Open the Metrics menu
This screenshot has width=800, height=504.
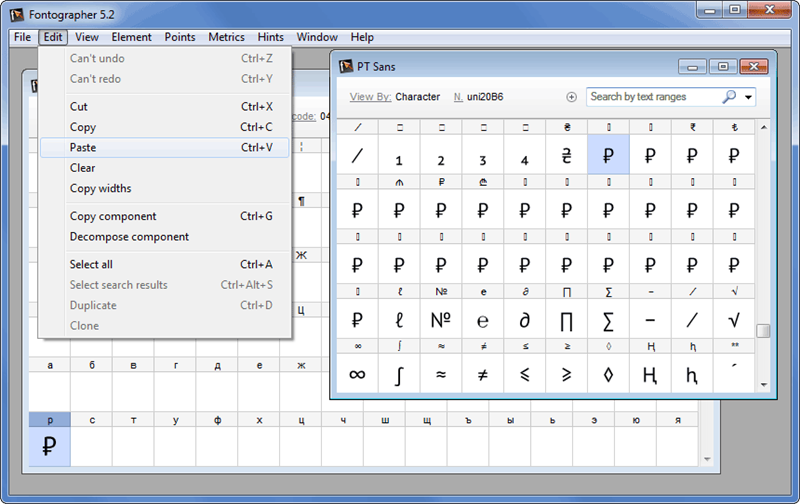pos(226,37)
